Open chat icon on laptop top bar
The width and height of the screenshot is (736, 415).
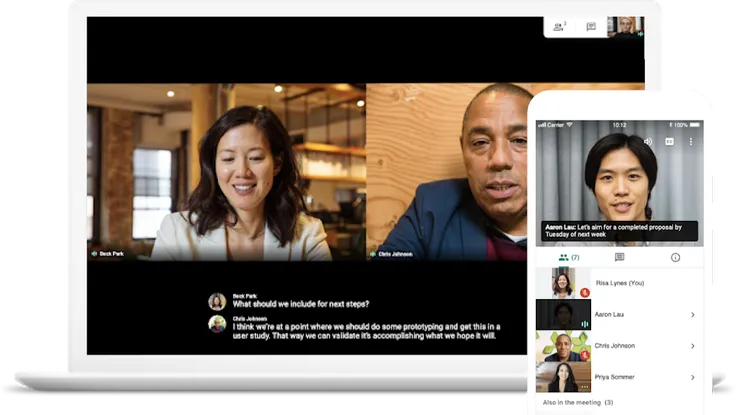tap(591, 27)
